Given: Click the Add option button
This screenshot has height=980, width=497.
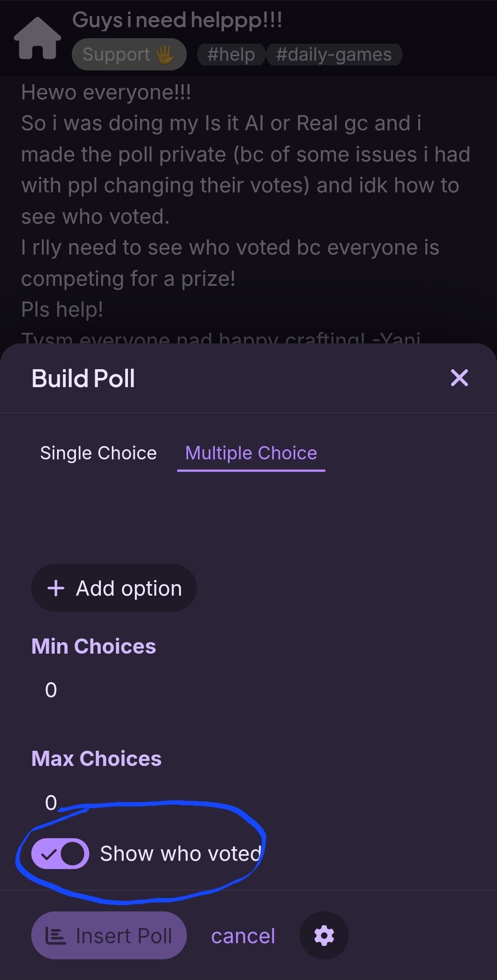Looking at the screenshot, I should (114, 588).
